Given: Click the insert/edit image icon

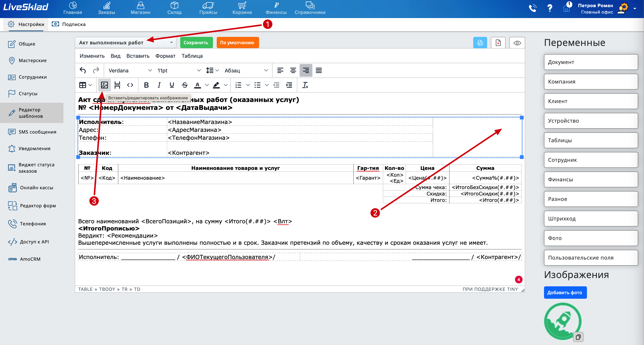Looking at the screenshot, I should (104, 85).
